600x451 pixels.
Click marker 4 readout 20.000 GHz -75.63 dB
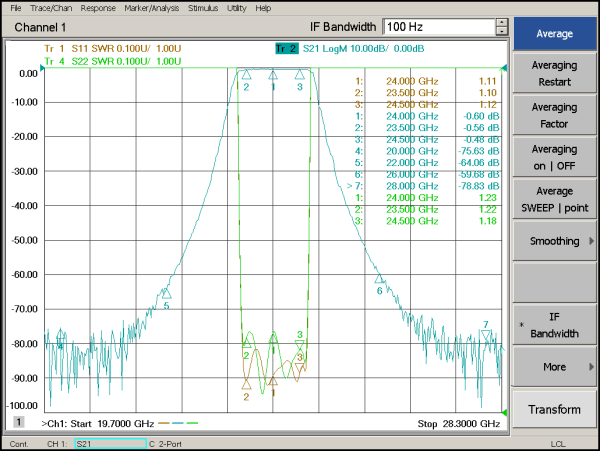pos(427,151)
